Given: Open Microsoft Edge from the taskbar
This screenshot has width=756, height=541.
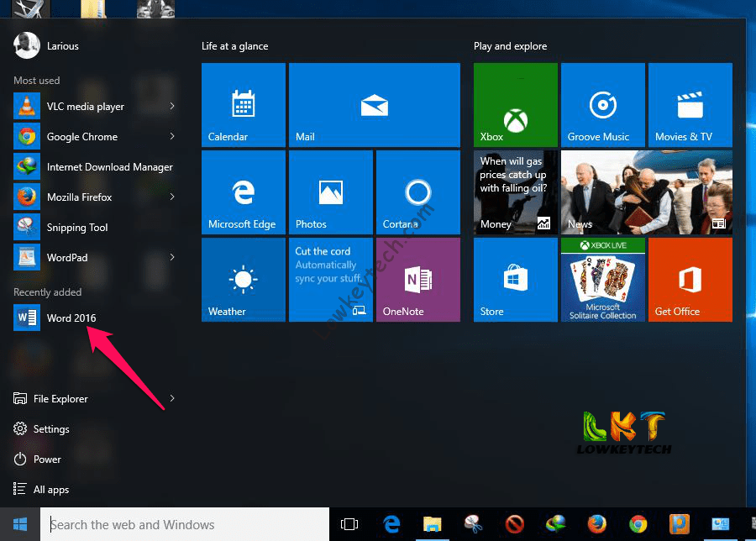Looking at the screenshot, I should (391, 524).
